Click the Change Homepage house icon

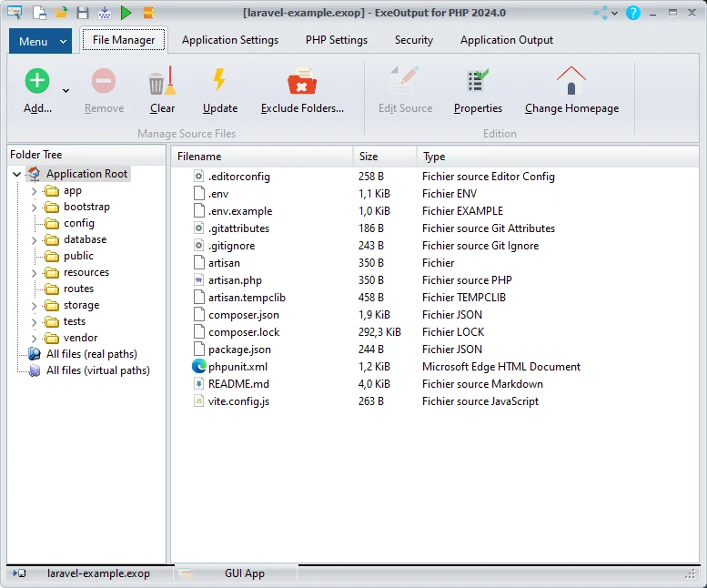click(571, 82)
